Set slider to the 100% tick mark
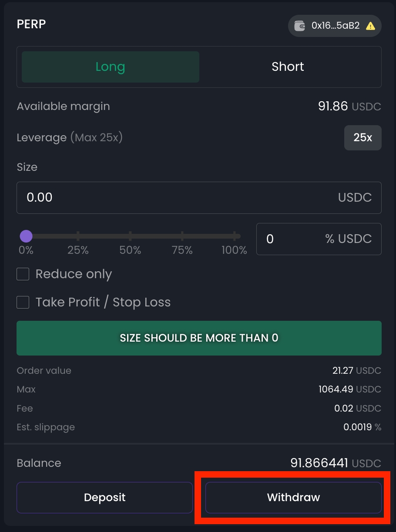This screenshot has height=532, width=396. (x=235, y=236)
